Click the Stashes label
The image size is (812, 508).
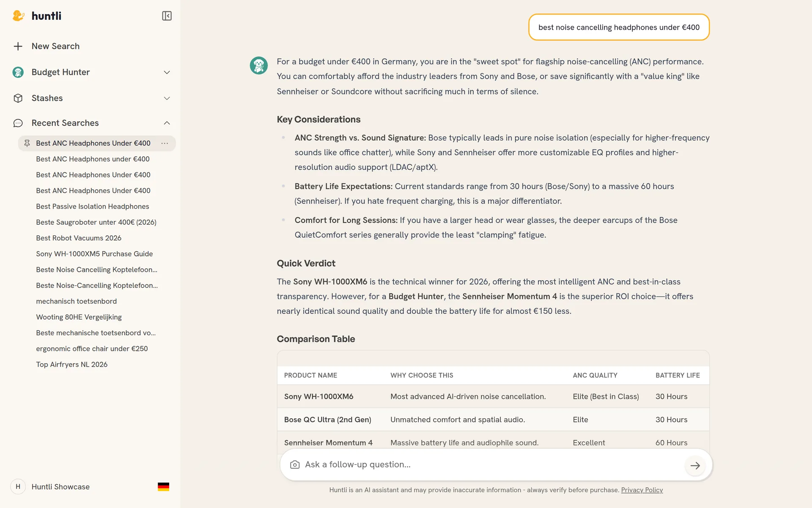[x=47, y=98]
